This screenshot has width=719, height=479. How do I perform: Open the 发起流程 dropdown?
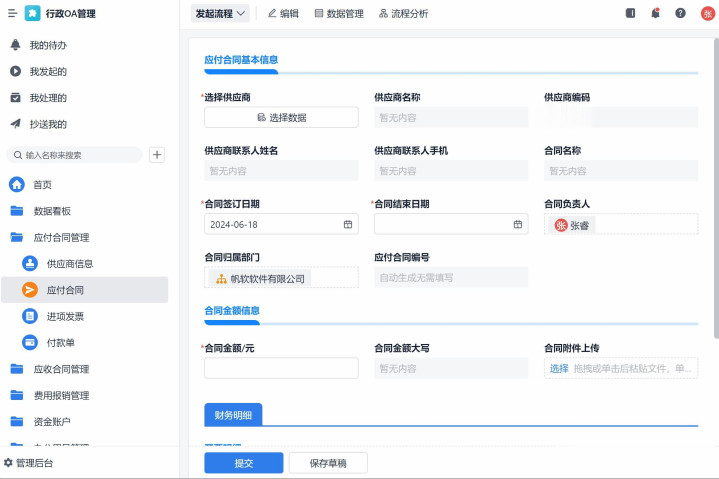pyautogui.click(x=220, y=13)
